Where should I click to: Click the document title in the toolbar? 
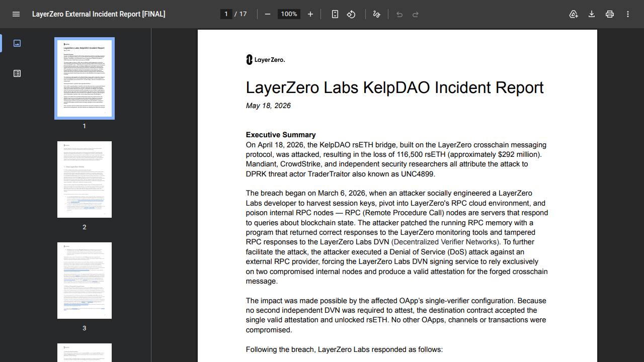click(99, 14)
